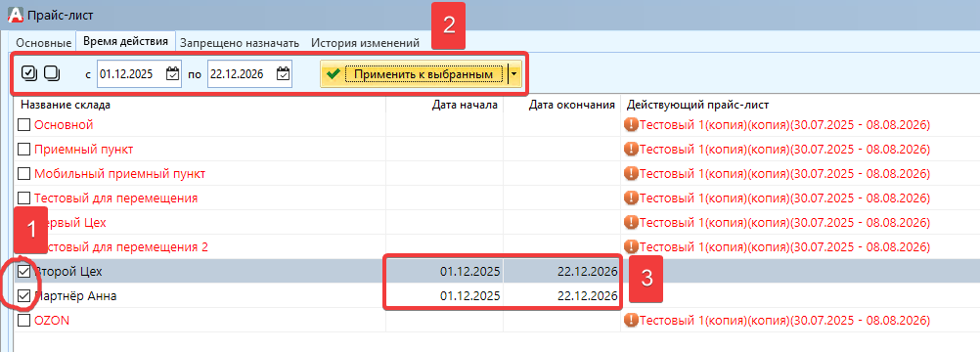Uncheck the Второй Цех checkbox

click(23, 272)
